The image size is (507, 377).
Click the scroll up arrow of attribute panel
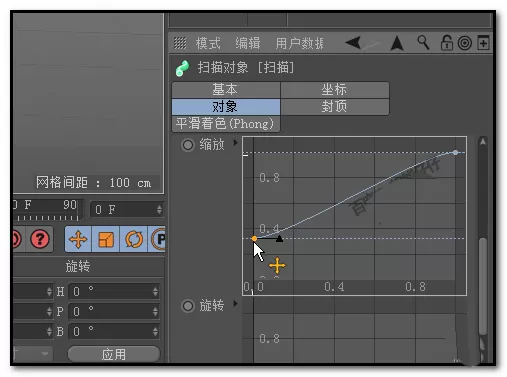click(483, 142)
